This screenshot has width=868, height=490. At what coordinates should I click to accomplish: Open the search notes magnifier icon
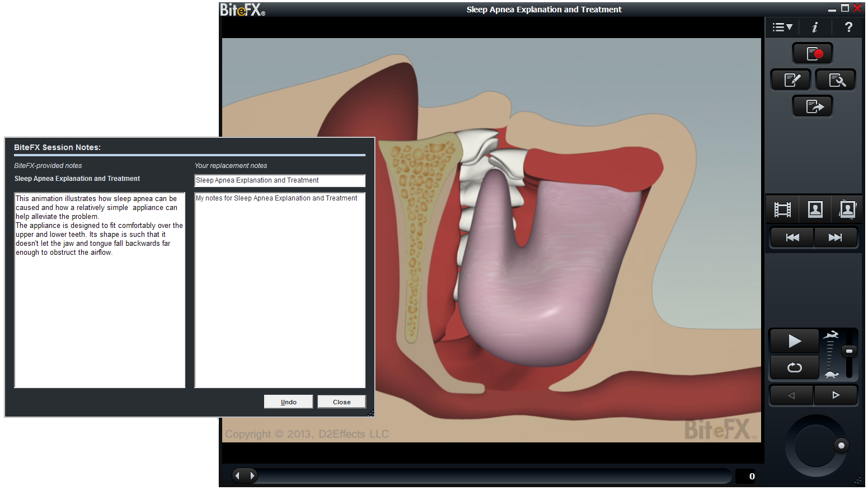[x=836, y=80]
